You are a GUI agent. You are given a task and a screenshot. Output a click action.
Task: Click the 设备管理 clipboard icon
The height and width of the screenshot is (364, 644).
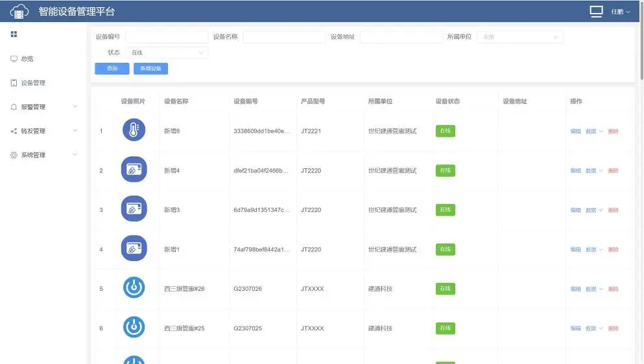tap(14, 83)
